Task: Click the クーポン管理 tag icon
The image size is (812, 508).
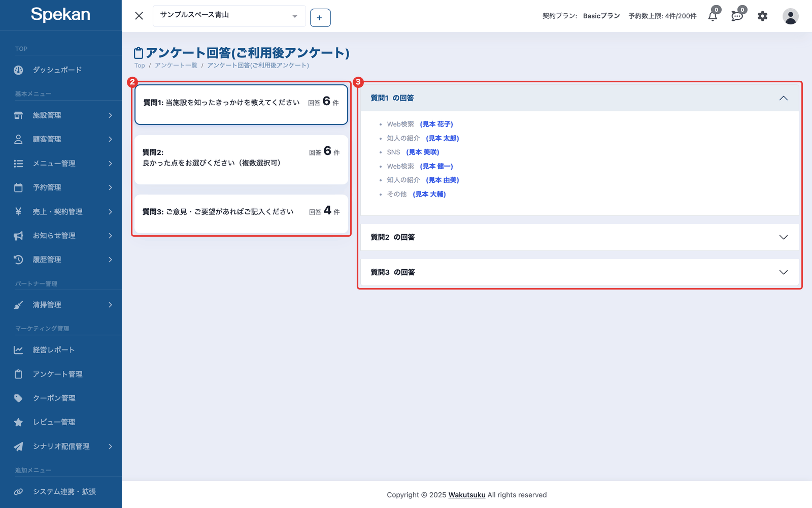Action: click(18, 398)
